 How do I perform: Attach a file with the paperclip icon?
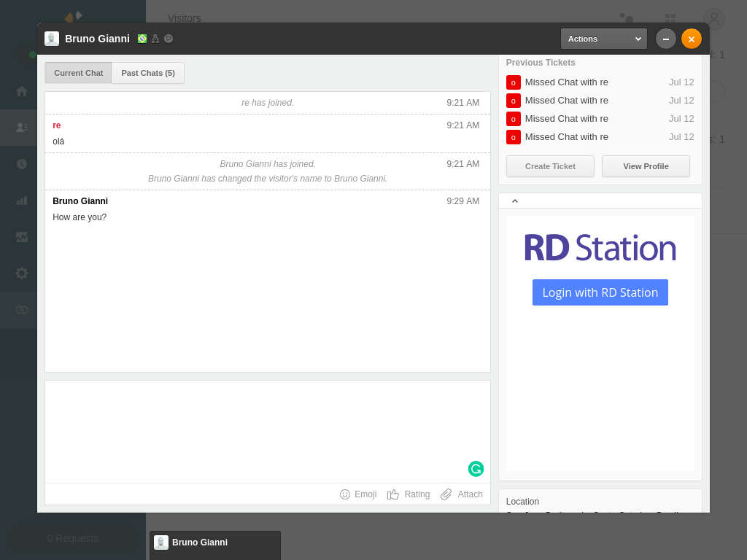(x=446, y=494)
